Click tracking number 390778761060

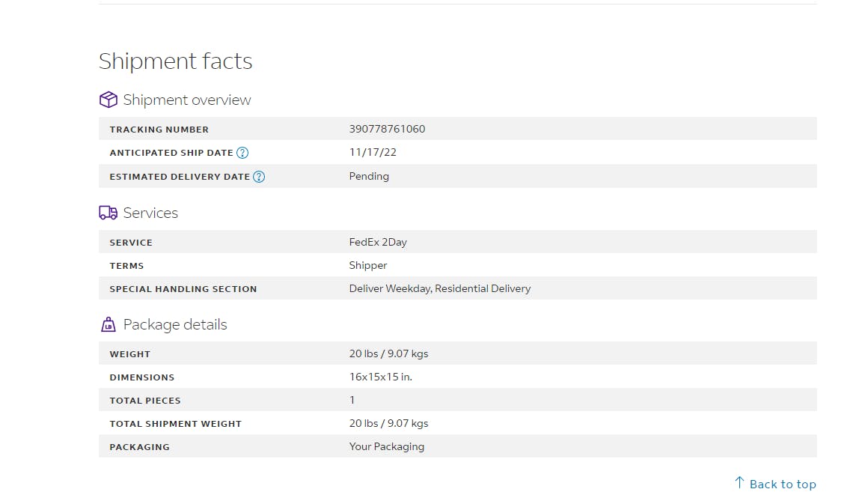387,129
